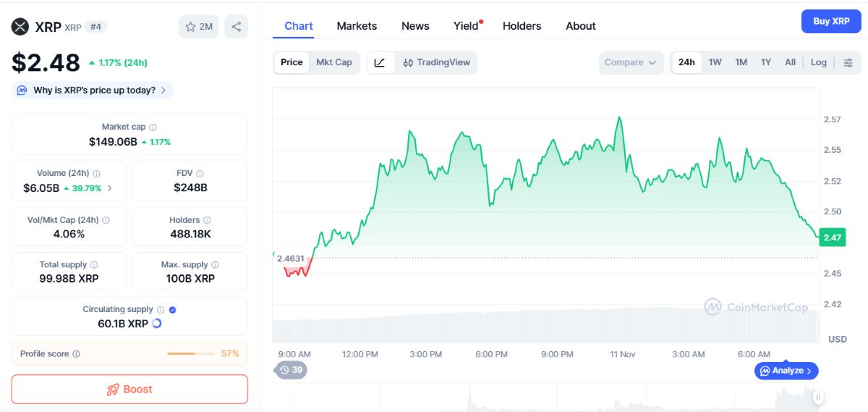Click the XRP coin logo icon

coord(20,27)
